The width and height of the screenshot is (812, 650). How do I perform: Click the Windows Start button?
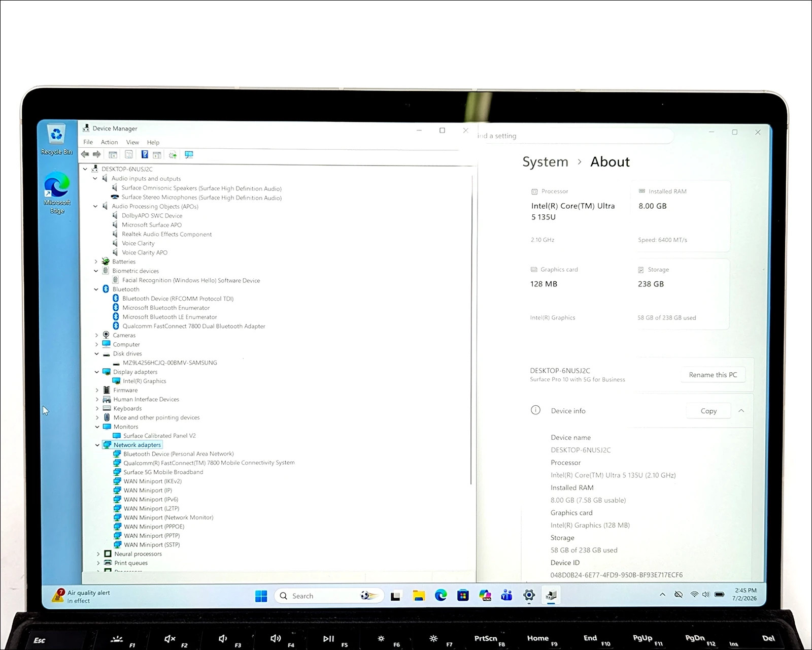tap(261, 596)
